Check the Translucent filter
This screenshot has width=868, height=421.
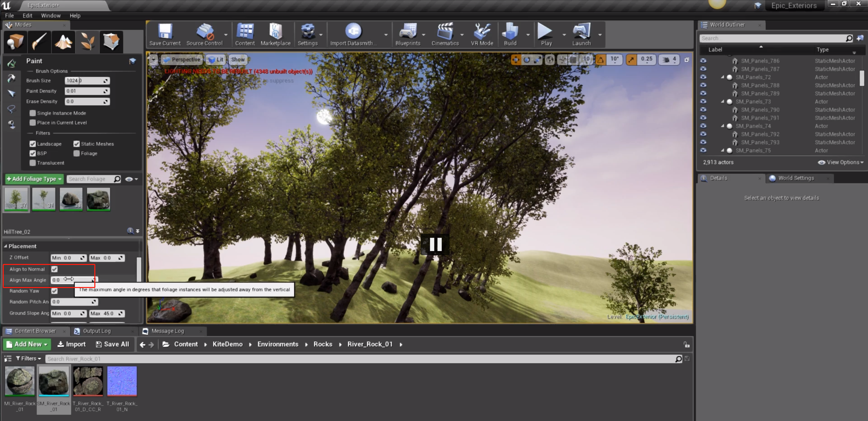pos(33,163)
